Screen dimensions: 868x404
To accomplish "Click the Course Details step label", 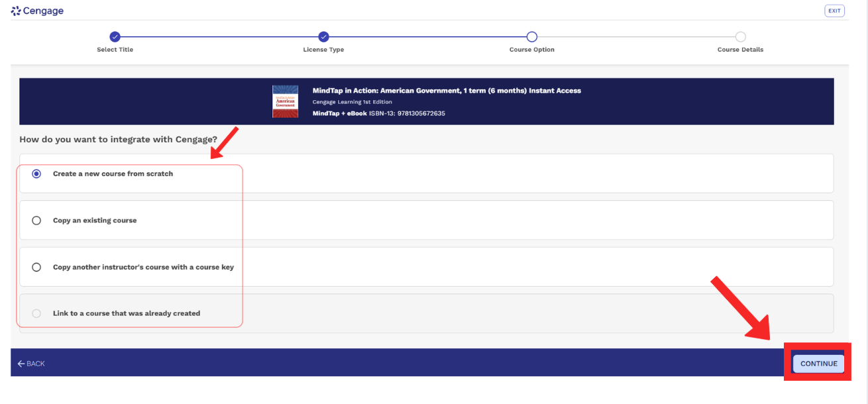I will point(739,49).
